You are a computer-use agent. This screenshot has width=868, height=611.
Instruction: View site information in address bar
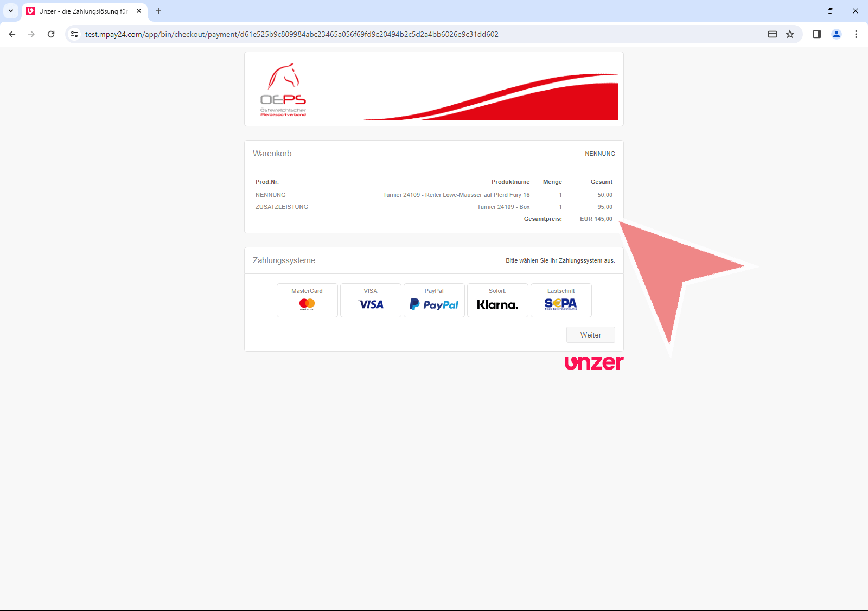click(x=75, y=34)
